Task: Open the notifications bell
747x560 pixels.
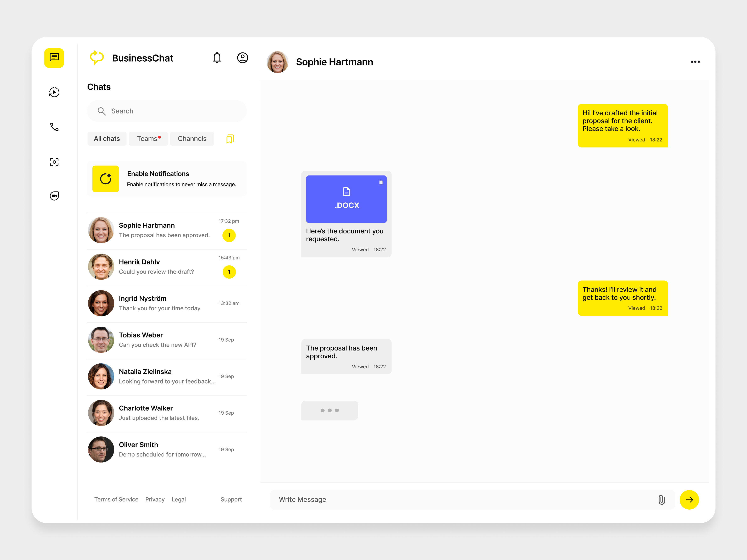Action: pos(217,58)
